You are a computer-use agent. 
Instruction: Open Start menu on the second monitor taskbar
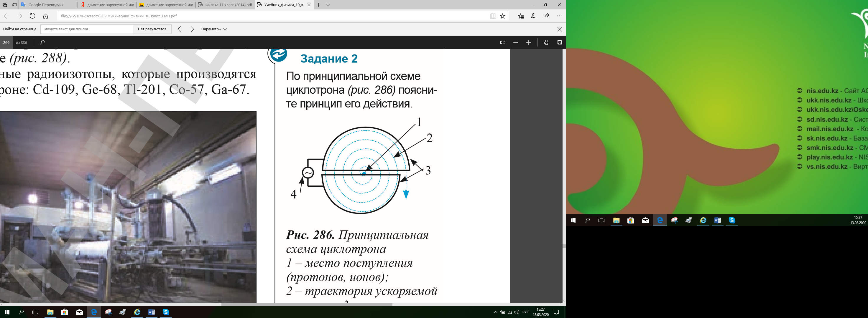tap(573, 221)
